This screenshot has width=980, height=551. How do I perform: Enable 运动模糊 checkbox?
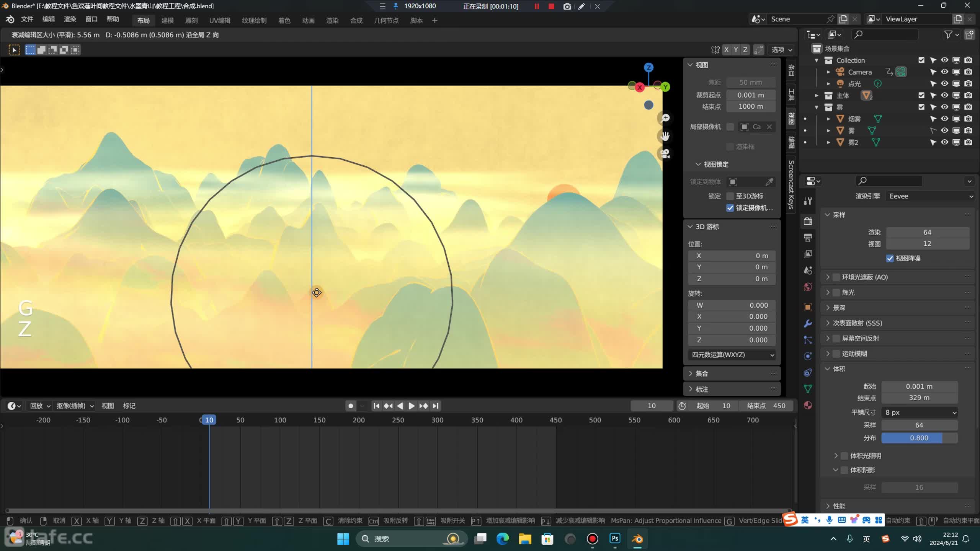tap(836, 354)
